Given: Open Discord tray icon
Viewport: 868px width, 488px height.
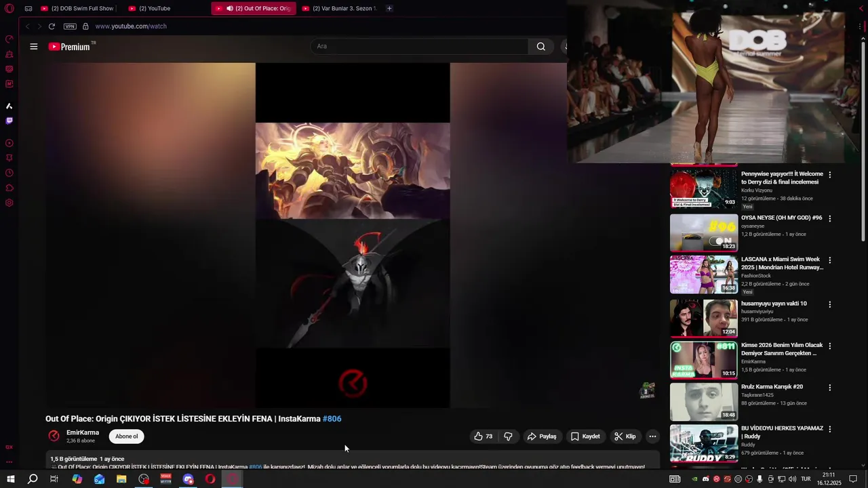Looking at the screenshot, I should [705, 479].
